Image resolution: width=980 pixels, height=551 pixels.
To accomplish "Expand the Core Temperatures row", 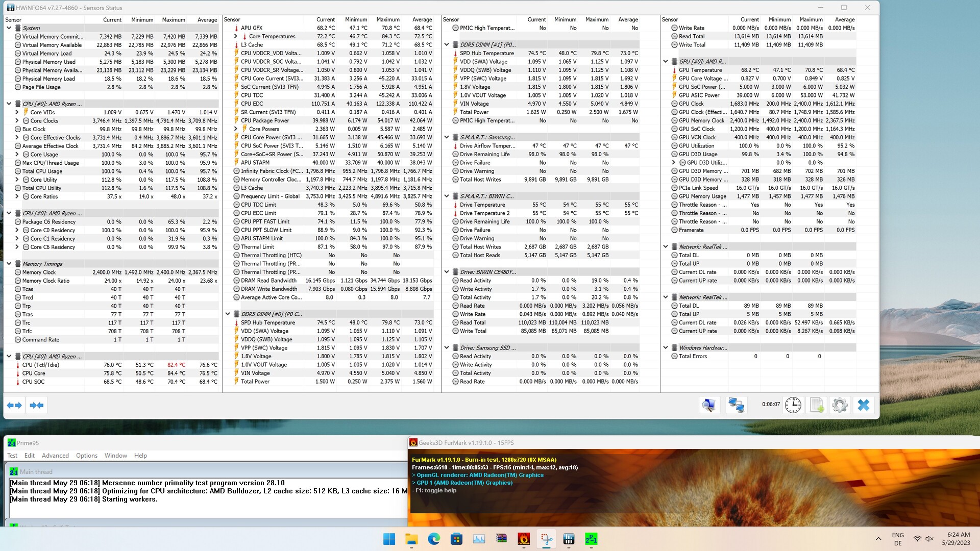I will 235,36.
